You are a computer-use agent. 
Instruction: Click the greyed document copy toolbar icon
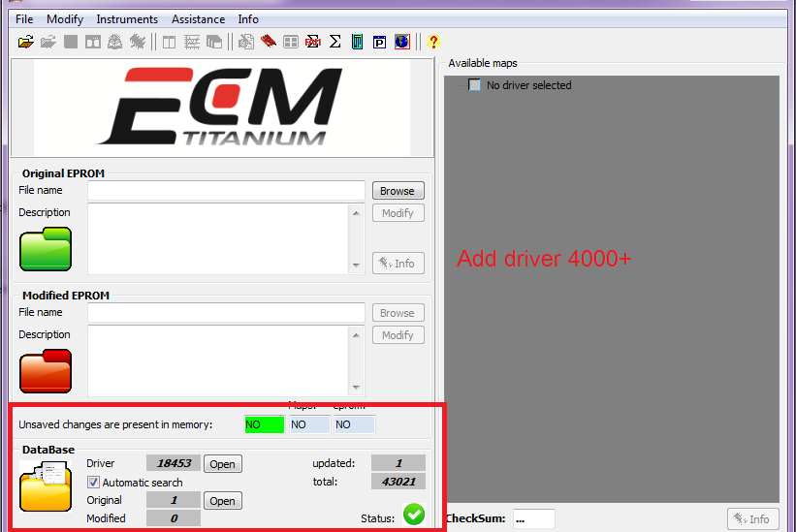pos(246,42)
